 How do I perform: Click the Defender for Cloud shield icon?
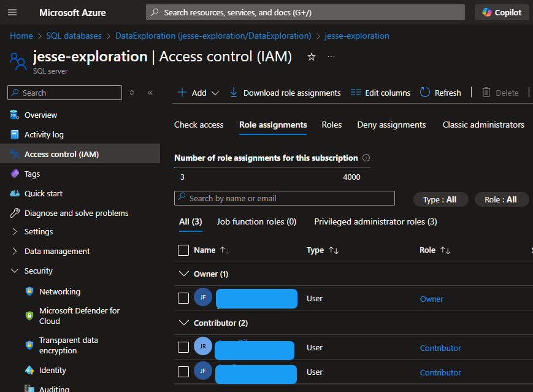[29, 316]
